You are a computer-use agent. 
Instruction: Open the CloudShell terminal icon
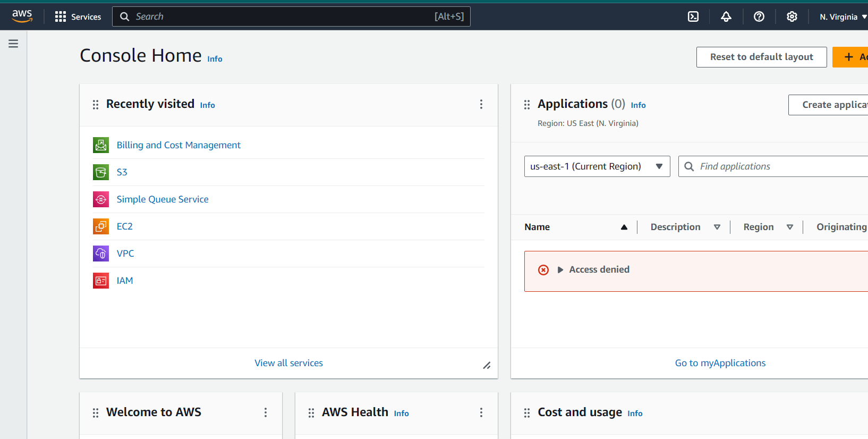[x=693, y=16]
